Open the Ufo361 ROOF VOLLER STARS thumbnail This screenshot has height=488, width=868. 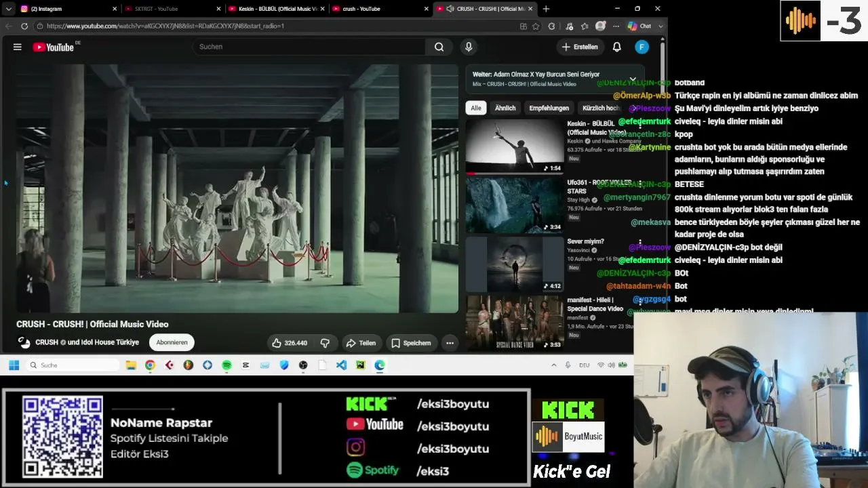pos(515,205)
